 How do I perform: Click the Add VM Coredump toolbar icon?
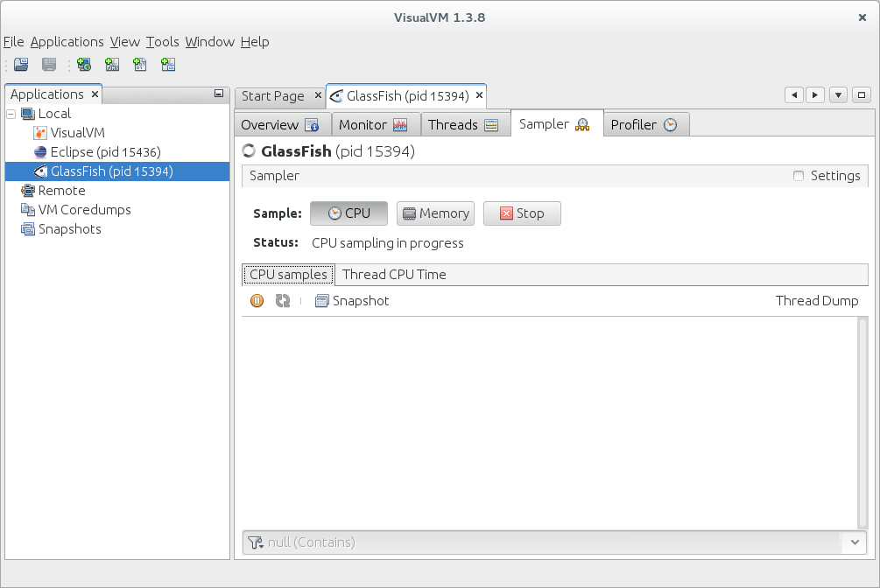point(140,65)
